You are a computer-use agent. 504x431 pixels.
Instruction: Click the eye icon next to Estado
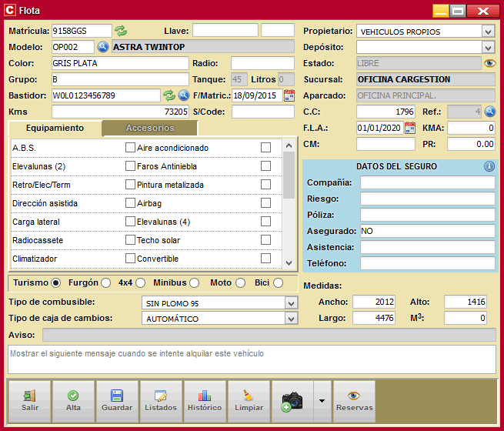coord(489,63)
